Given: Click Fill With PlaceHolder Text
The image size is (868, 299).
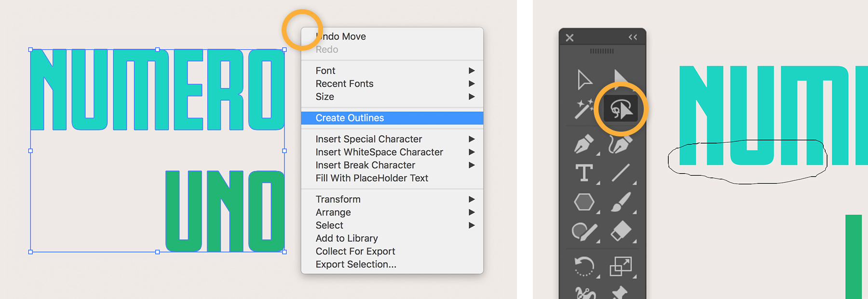Looking at the screenshot, I should coord(372,178).
